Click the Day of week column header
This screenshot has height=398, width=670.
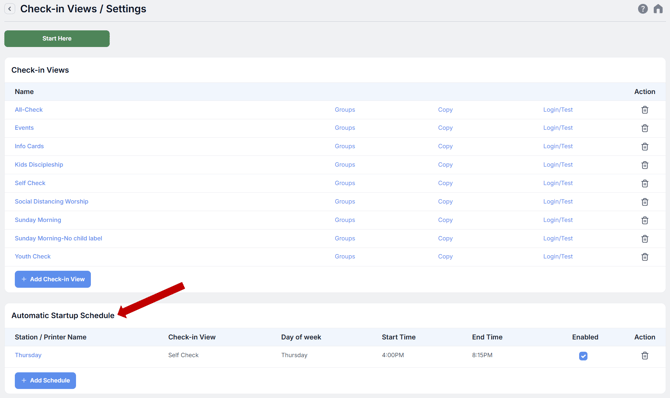[x=301, y=337]
